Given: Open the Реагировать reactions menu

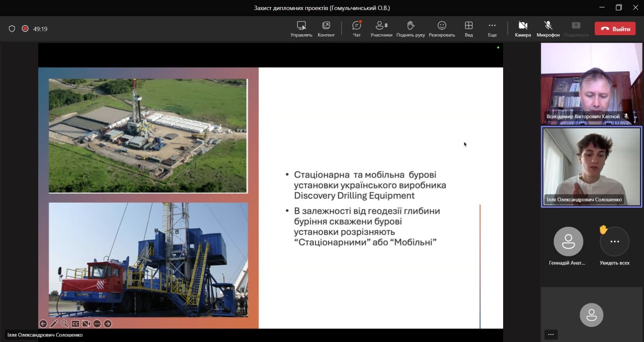Looking at the screenshot, I should (442, 29).
